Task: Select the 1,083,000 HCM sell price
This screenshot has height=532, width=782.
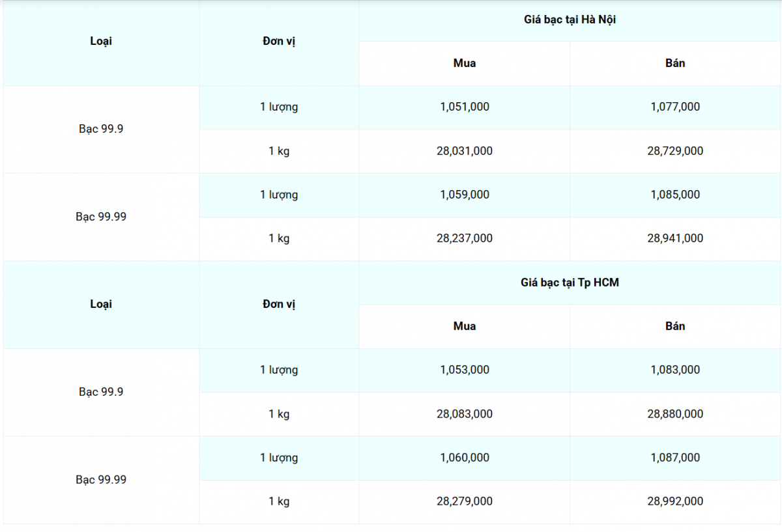Action: click(675, 370)
